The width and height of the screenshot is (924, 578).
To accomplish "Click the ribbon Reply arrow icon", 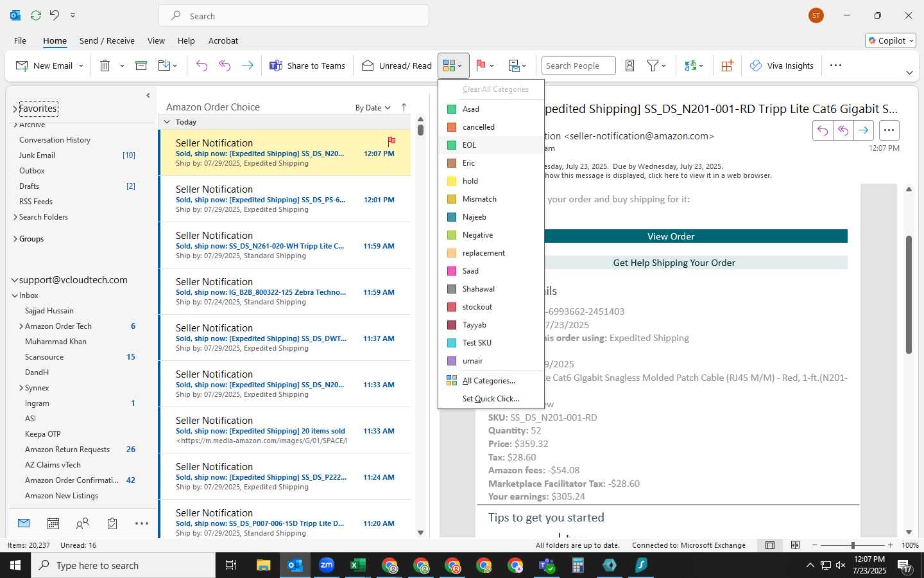I will coord(201,66).
